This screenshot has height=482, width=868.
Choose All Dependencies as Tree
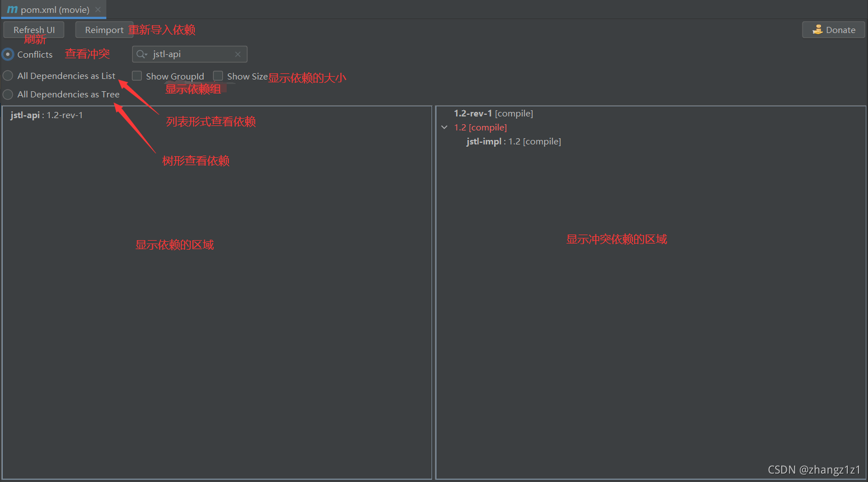pyautogui.click(x=8, y=94)
